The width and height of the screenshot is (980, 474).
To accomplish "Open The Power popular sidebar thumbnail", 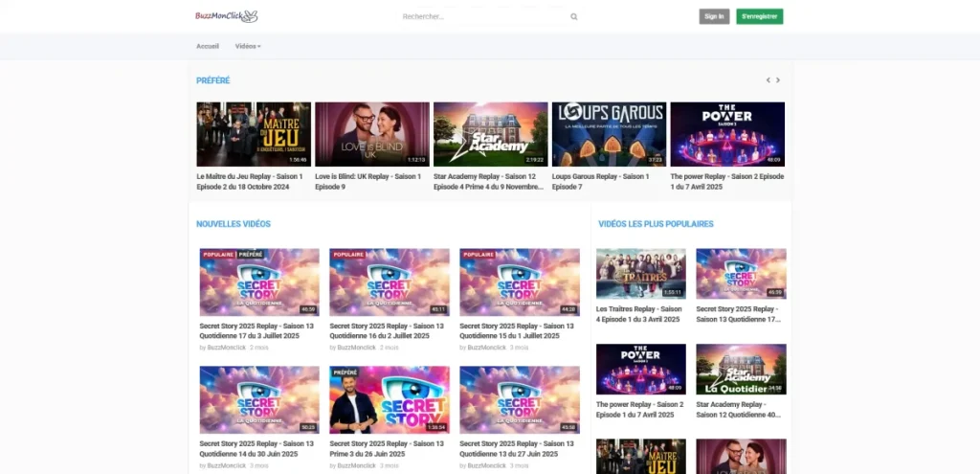I will coord(640,369).
